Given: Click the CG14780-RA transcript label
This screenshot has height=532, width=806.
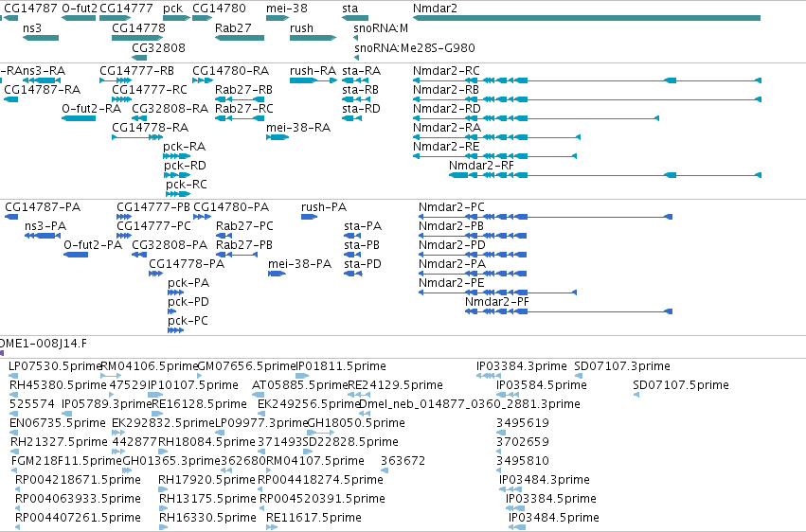Looking at the screenshot, I should point(230,71).
